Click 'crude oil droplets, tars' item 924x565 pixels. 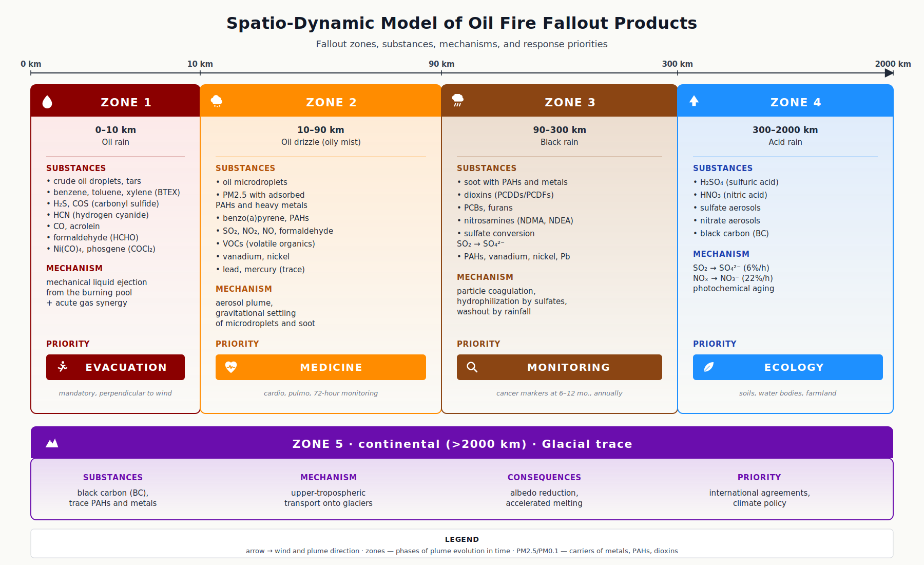pos(97,181)
